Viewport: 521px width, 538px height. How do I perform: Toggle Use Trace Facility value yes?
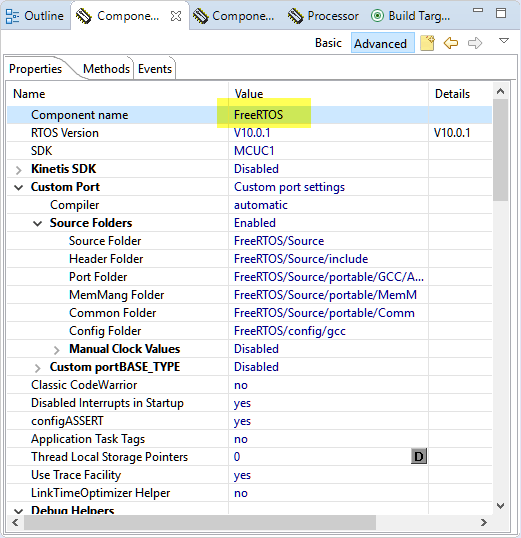tap(242, 475)
